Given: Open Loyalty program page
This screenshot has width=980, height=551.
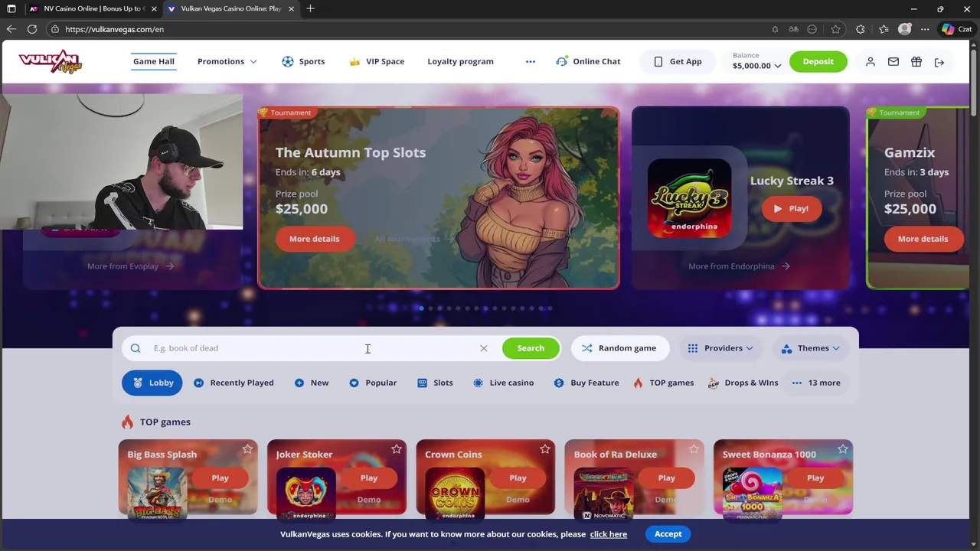Looking at the screenshot, I should click(460, 61).
